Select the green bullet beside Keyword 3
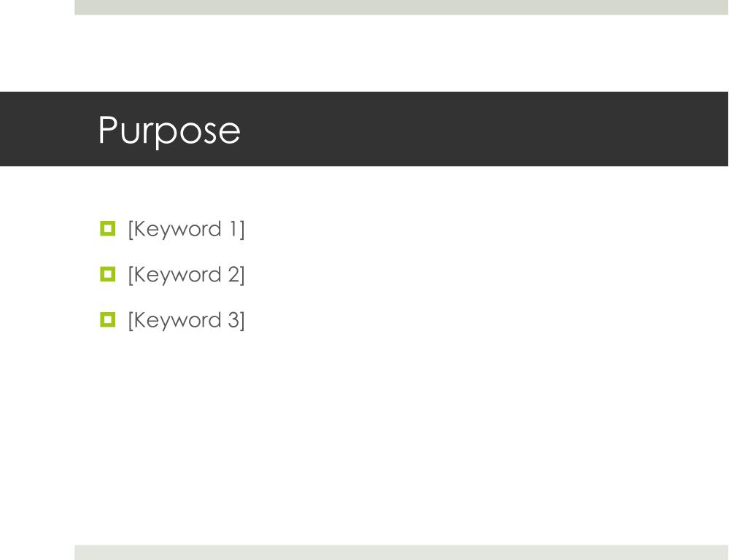747x560 pixels. pos(108,319)
